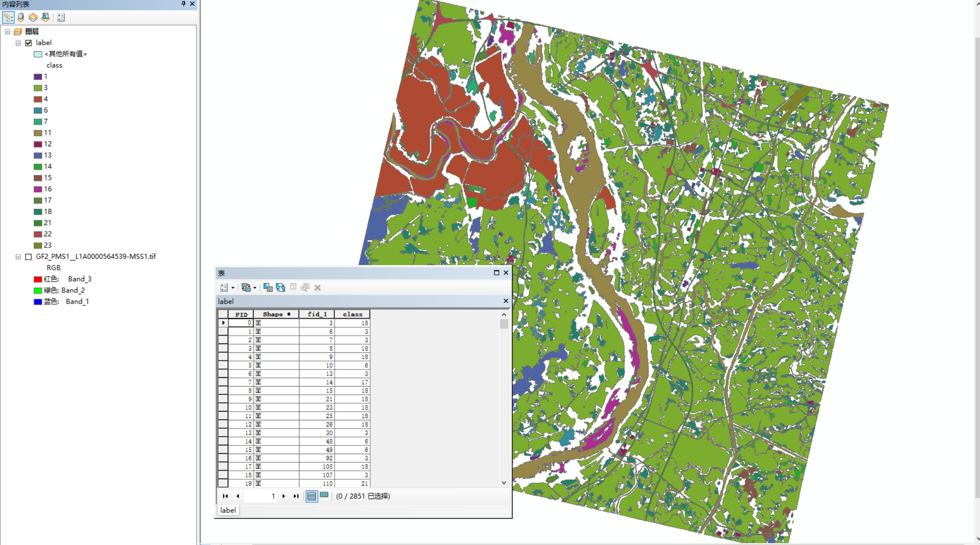Click List By Source cylinder icon
The image size is (980, 545).
[21, 18]
